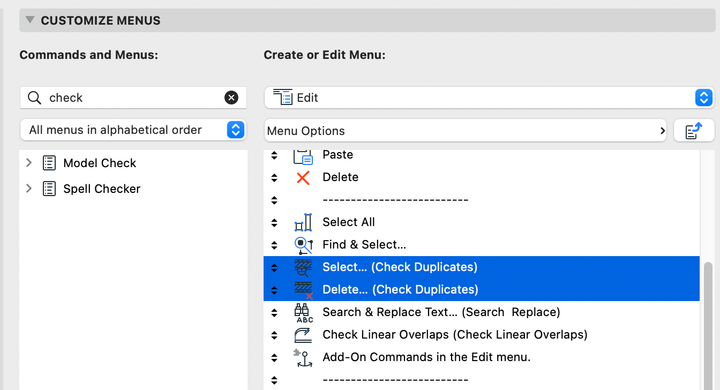Expand the Spell Checker tree item
The height and width of the screenshot is (390, 720).
point(29,188)
